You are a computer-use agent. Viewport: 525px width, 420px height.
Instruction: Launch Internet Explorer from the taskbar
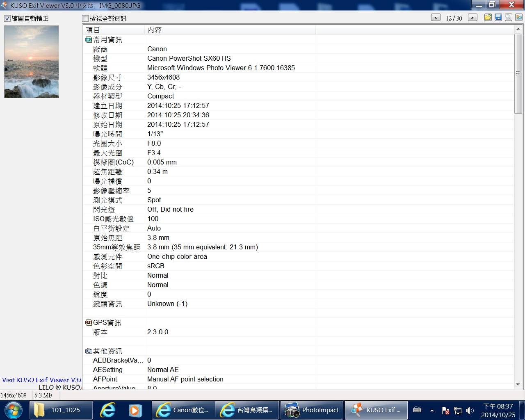coord(108,410)
